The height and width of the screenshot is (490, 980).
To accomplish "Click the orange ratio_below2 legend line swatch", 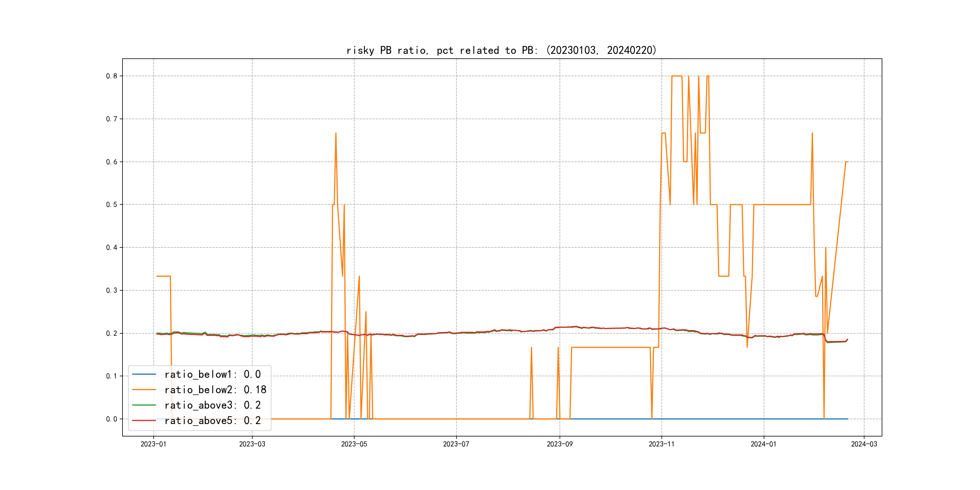I will tap(144, 390).
